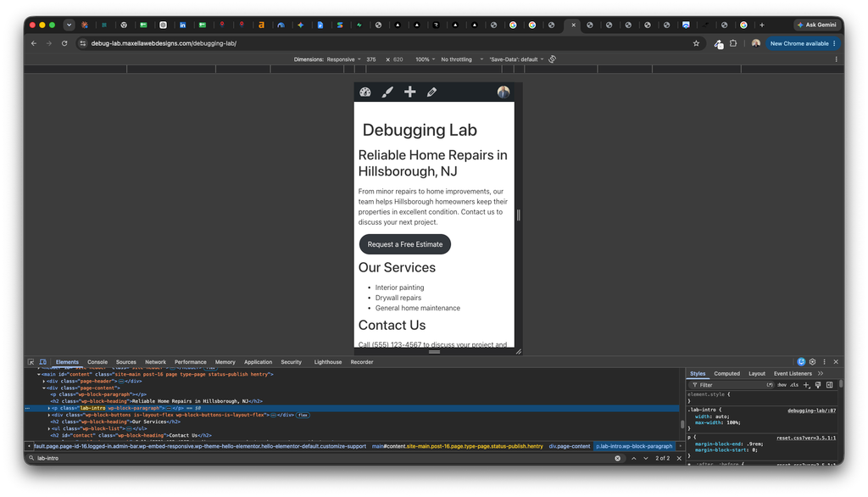Open the Chrome profile avatar

[x=755, y=43]
